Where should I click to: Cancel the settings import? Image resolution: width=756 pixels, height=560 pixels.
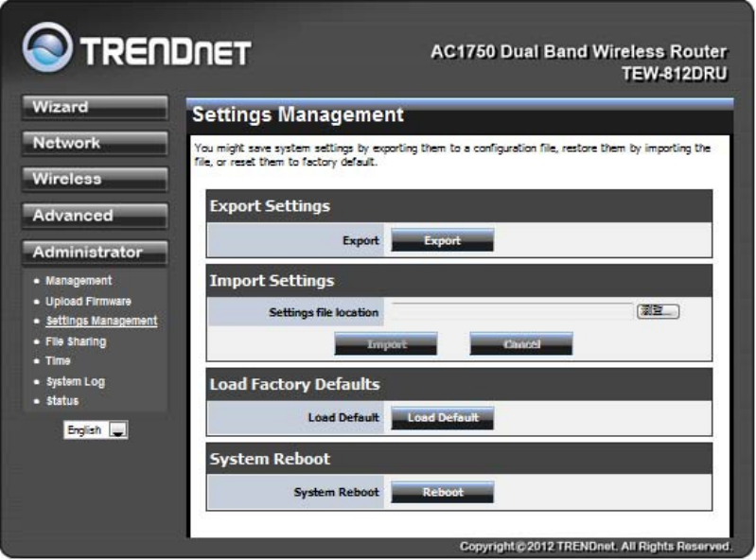(521, 344)
